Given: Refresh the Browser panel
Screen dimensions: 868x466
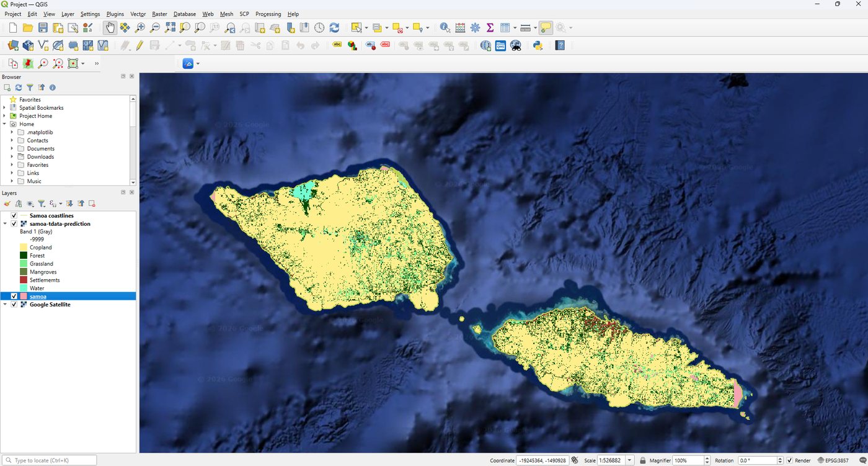Looking at the screenshot, I should tap(19, 87).
